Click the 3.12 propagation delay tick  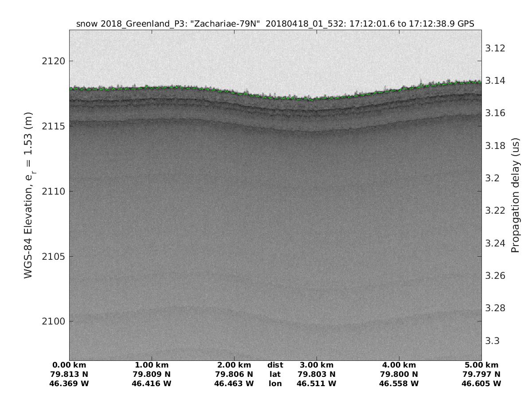point(495,48)
